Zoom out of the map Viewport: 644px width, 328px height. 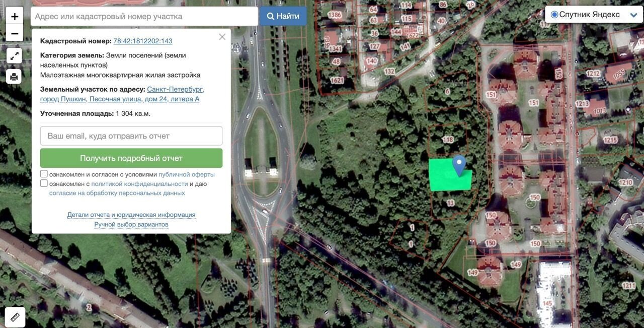click(15, 34)
